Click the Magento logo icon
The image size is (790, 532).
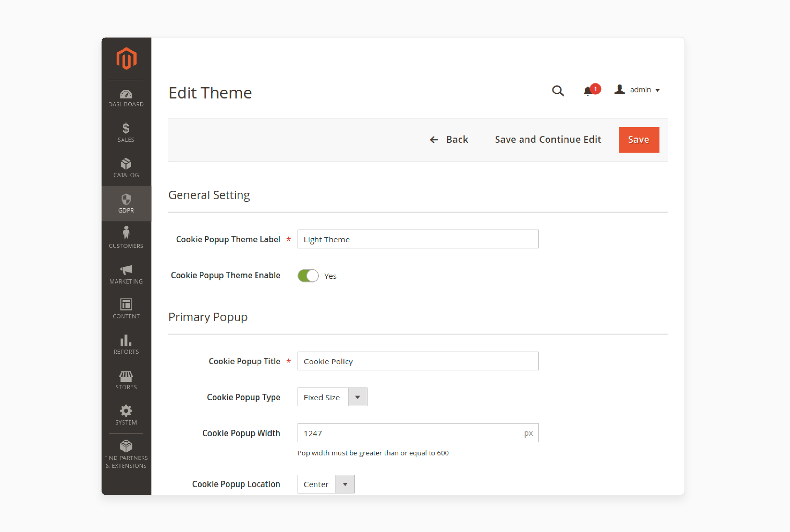(126, 59)
